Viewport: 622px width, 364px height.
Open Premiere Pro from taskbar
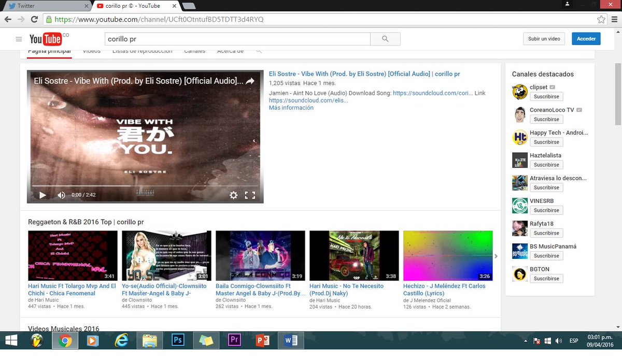(x=234, y=340)
